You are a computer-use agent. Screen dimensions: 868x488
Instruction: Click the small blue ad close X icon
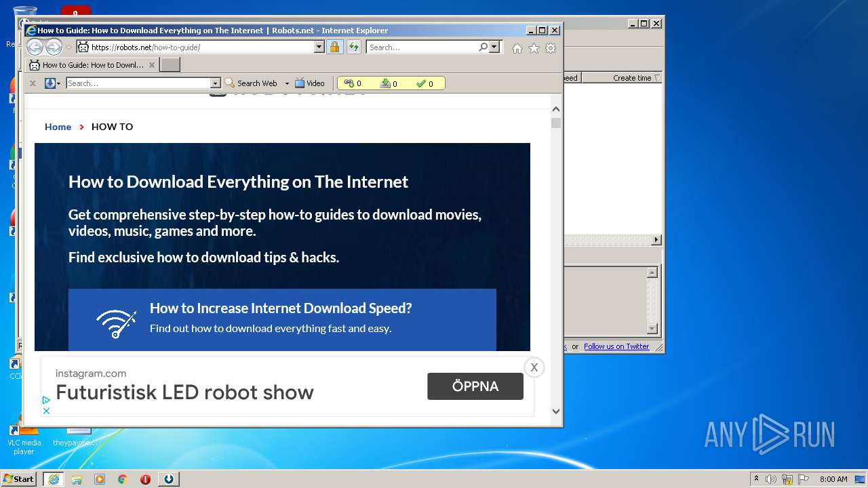tap(46, 411)
